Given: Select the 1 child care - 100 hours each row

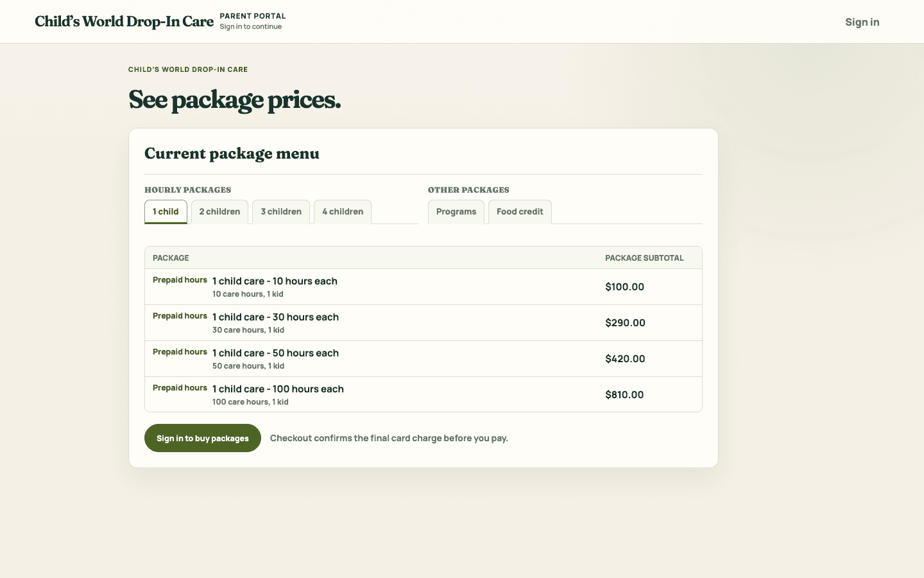Looking at the screenshot, I should pos(424,394).
